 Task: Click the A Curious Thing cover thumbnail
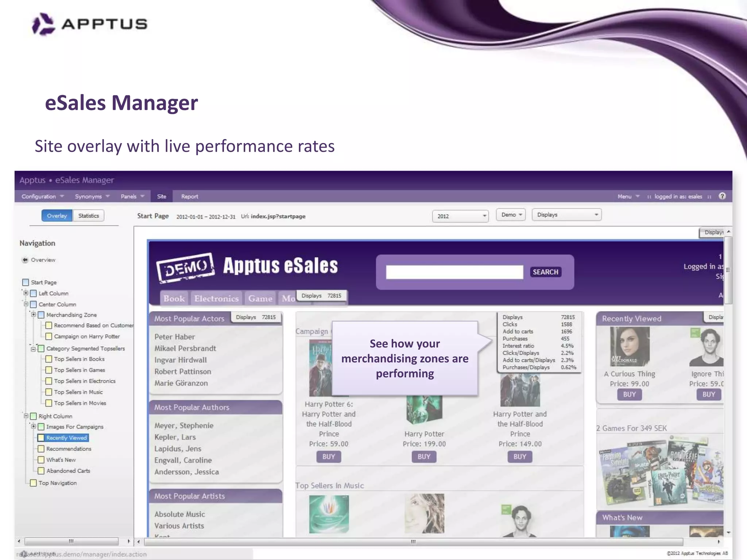[630, 346]
